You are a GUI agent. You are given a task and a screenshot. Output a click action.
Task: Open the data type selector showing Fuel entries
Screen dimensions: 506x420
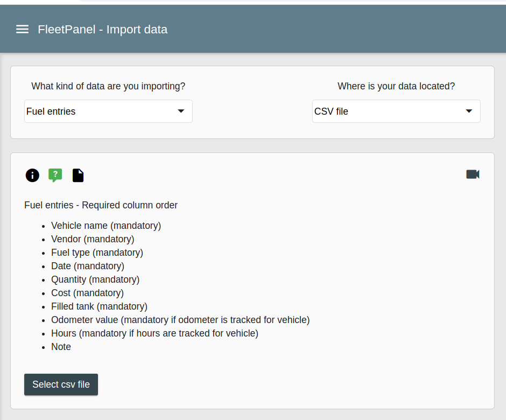(x=102, y=111)
